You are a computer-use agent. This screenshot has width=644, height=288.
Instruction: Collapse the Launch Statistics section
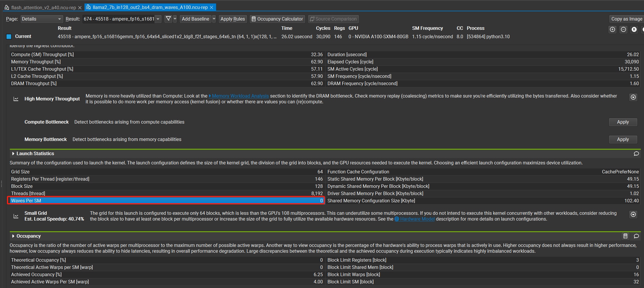[x=13, y=154]
